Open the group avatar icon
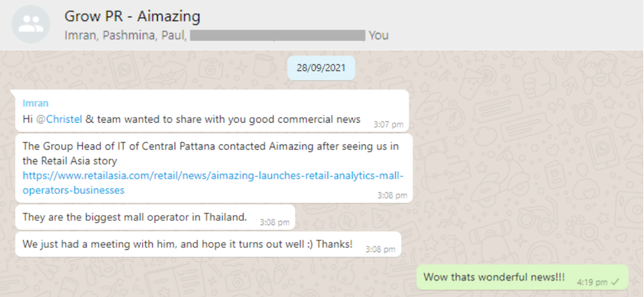Image resolution: width=644 pixels, height=297 pixels. (x=31, y=24)
